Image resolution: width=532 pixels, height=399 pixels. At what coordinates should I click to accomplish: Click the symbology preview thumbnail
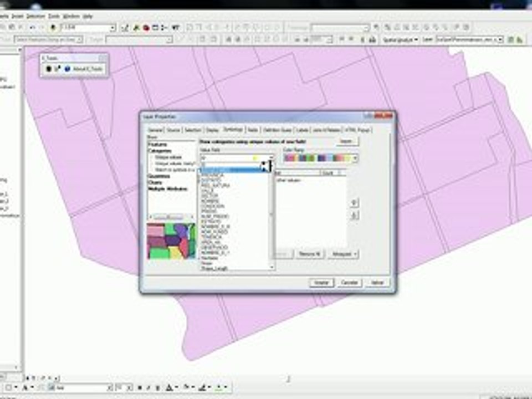171,241
